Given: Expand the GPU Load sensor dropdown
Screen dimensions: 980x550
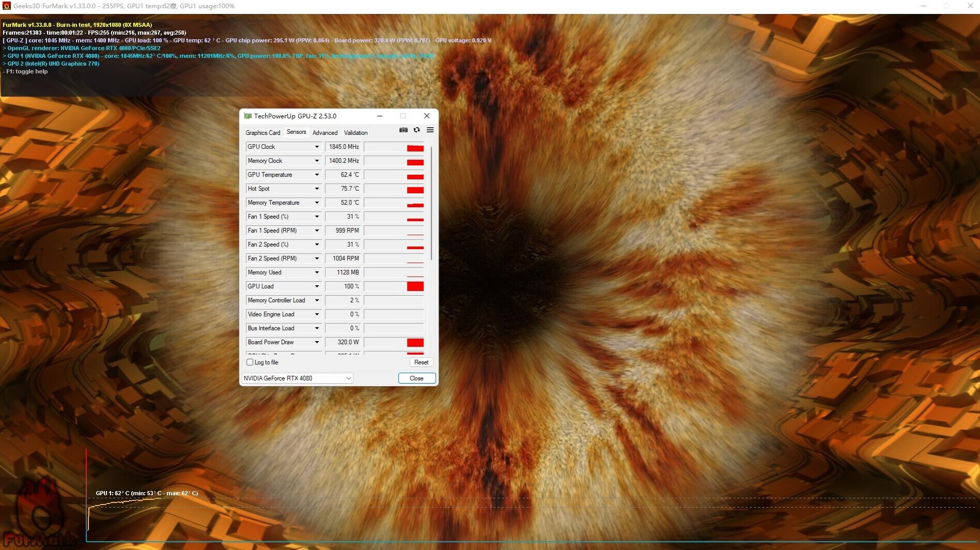Looking at the screenshot, I should pyautogui.click(x=317, y=286).
